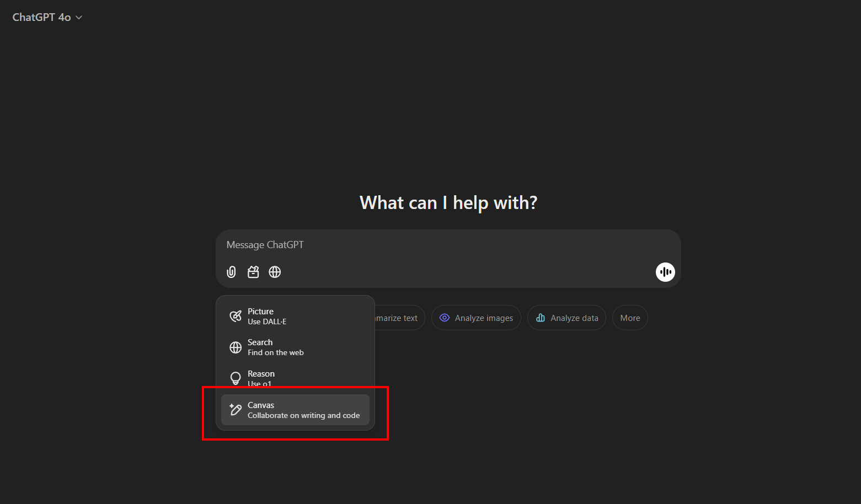Select Search (Find on the web) menu entry
This screenshot has width=861, height=504.
tap(295, 347)
